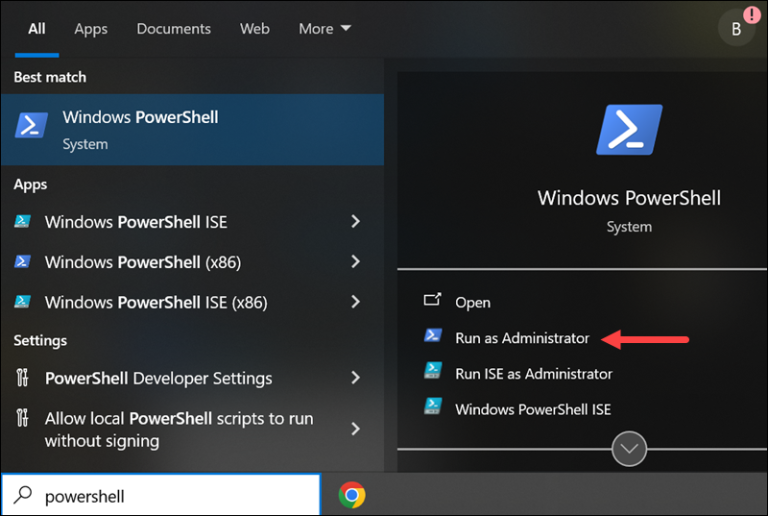The height and width of the screenshot is (516, 768).
Task: Expand more actions with the down chevron circle
Action: [x=629, y=448]
